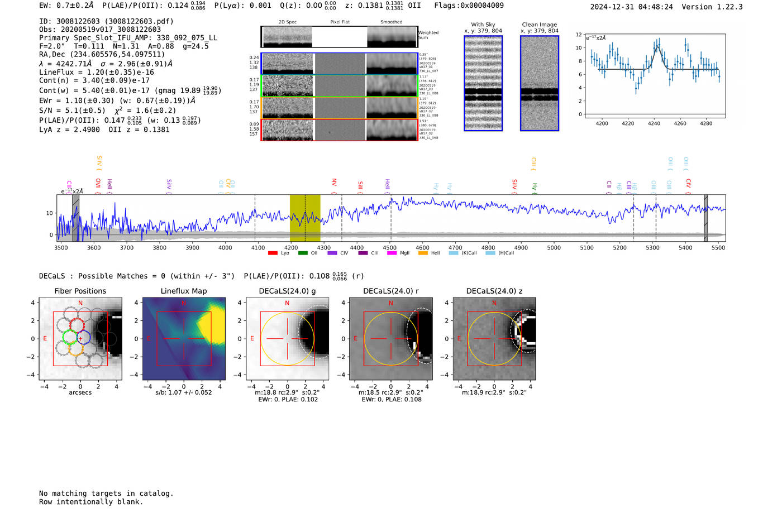Click the red Lyα legend swatch

[273, 253]
